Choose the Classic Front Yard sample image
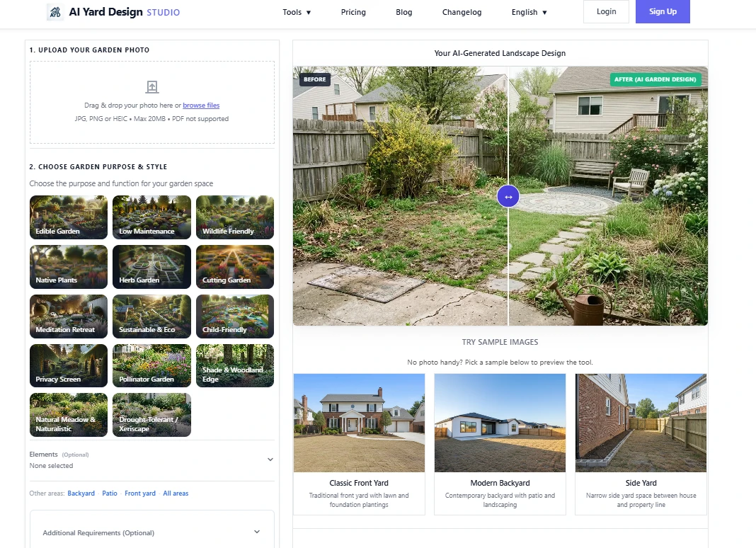This screenshot has height=548, width=756. (359, 445)
